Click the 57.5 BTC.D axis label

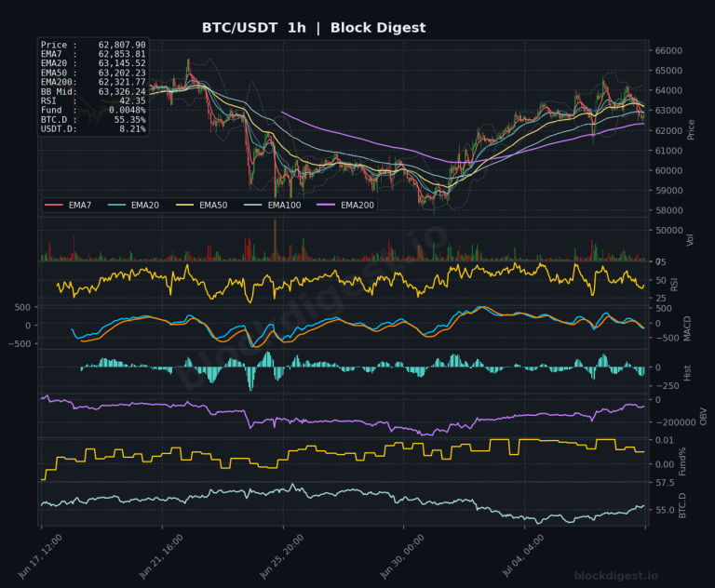coord(665,483)
